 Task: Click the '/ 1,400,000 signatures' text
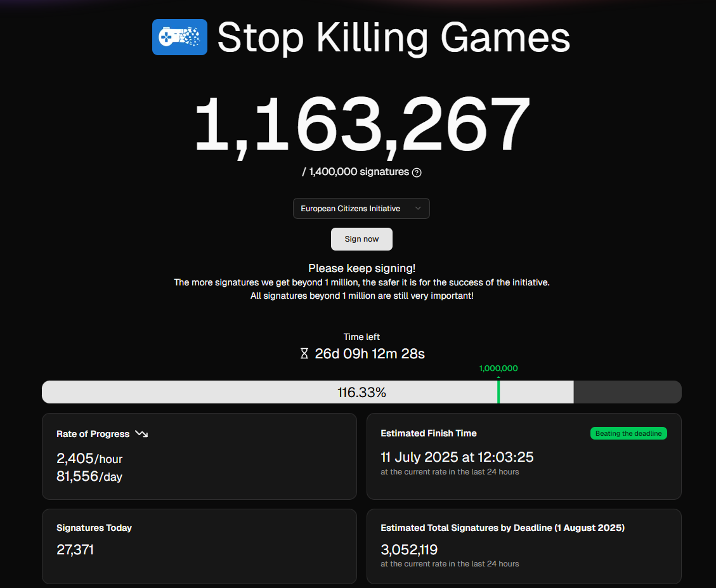click(355, 172)
